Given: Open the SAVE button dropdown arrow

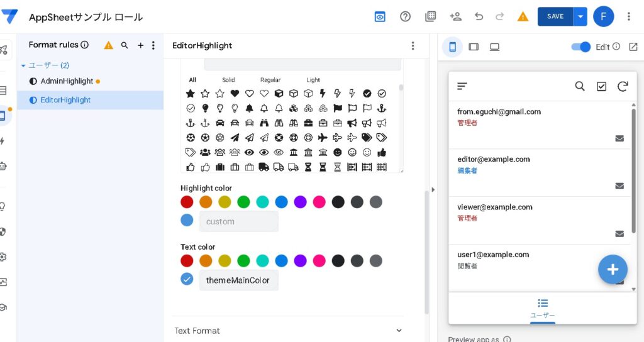Looking at the screenshot, I should click(x=580, y=17).
